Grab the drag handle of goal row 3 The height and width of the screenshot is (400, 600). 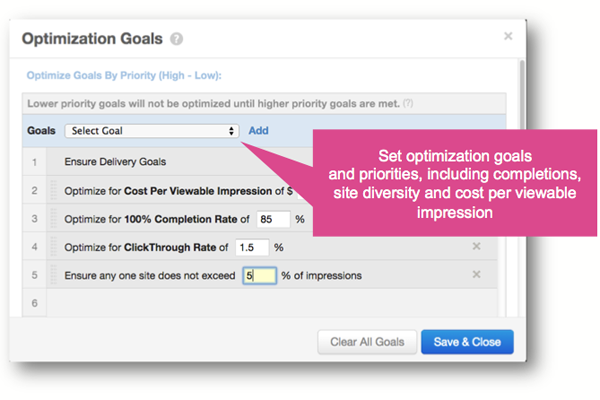(x=55, y=219)
